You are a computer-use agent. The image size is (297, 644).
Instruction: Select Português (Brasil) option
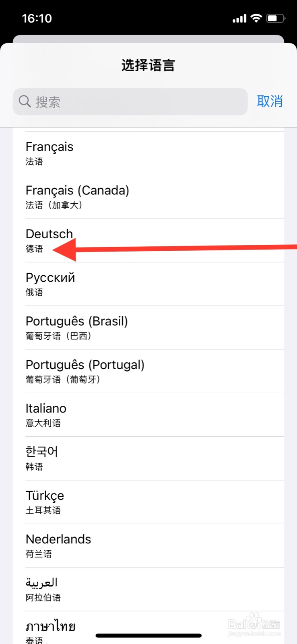(x=155, y=328)
